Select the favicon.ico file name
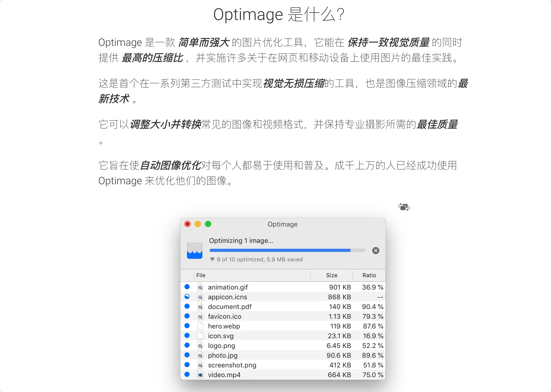This screenshot has height=392, width=551. click(x=224, y=316)
